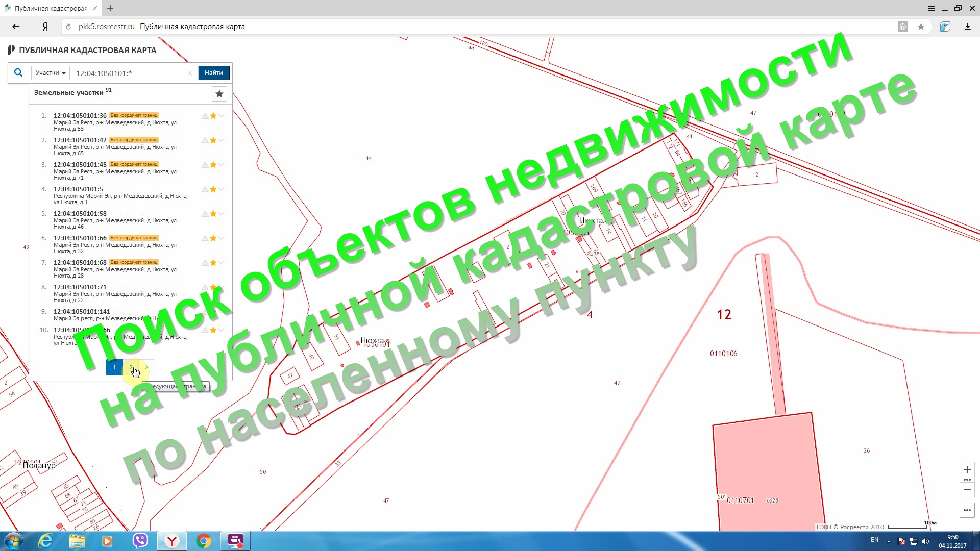Open parcel result 12:04:1050101:5
Viewport: 980px width, 551px height.
pos(78,189)
